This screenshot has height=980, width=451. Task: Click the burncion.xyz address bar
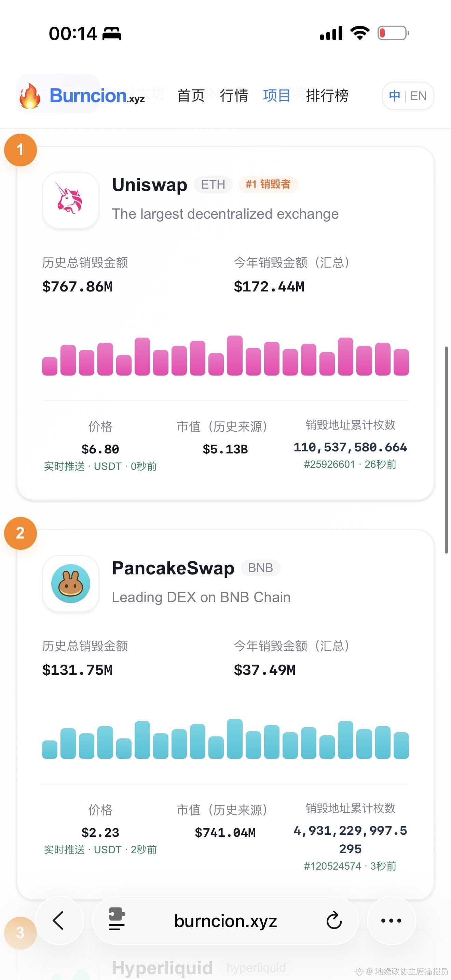(x=225, y=921)
